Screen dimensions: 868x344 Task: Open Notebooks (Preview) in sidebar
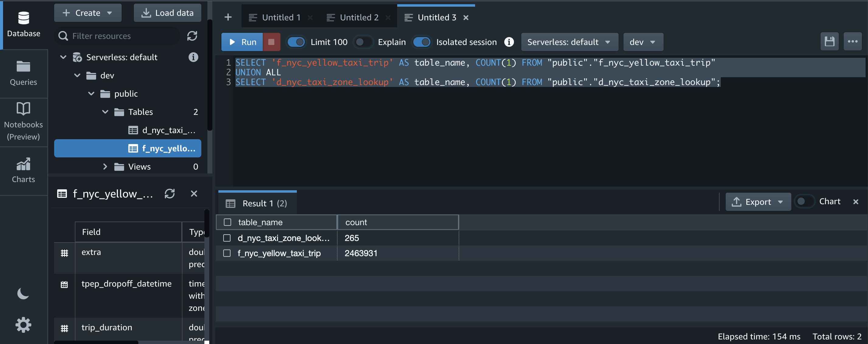(23, 121)
